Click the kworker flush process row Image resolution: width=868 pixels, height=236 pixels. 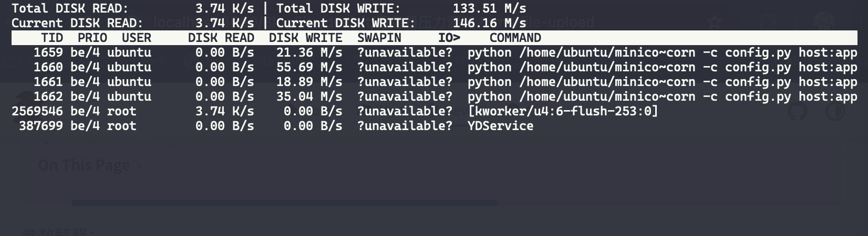tap(435, 111)
